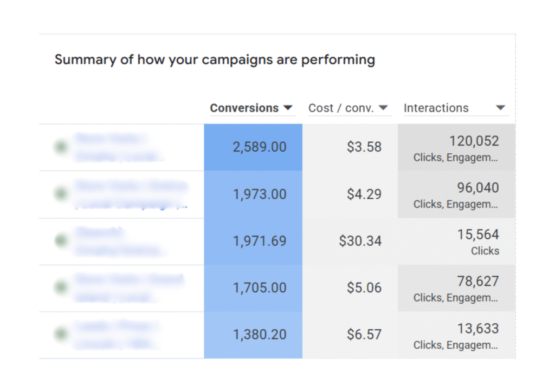Select the Interactions header label
Viewport: 555px width, 392px height.
tap(436, 108)
